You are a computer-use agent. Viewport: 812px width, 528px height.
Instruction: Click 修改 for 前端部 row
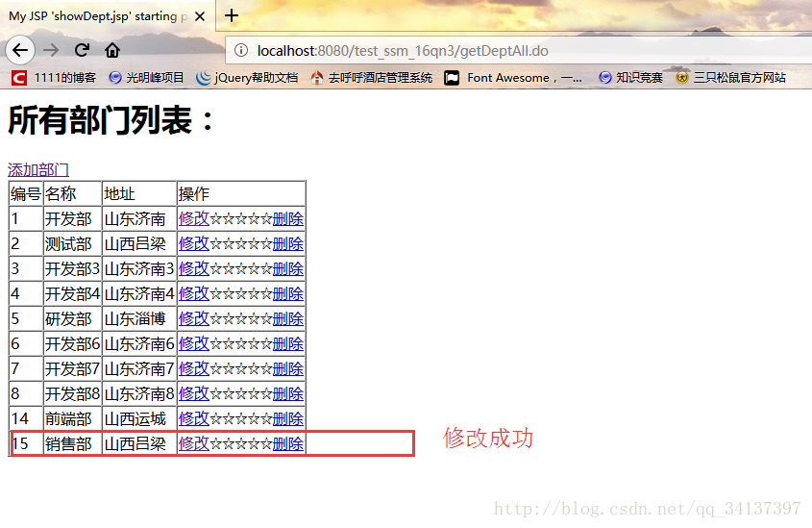point(194,418)
